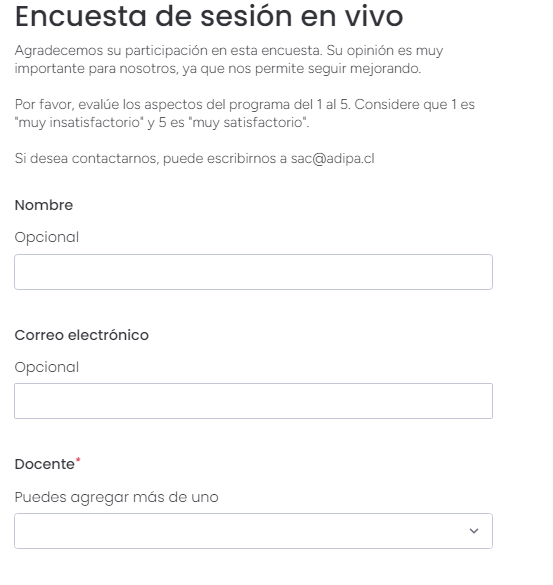Select the Nombre field label
553x585 pixels.
click(44, 205)
